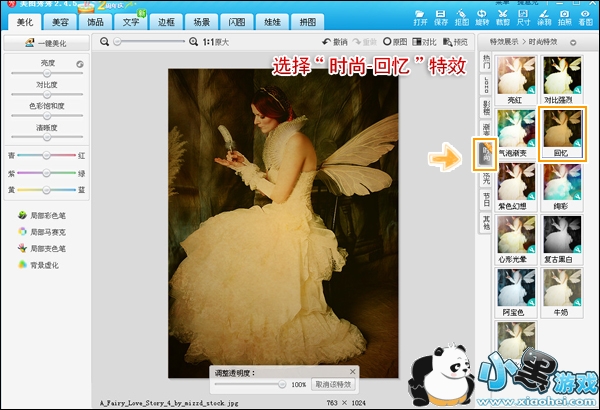Click the 拍照 (Camera) icon
Image resolution: width=600 pixels, height=410 pixels.
566,16
